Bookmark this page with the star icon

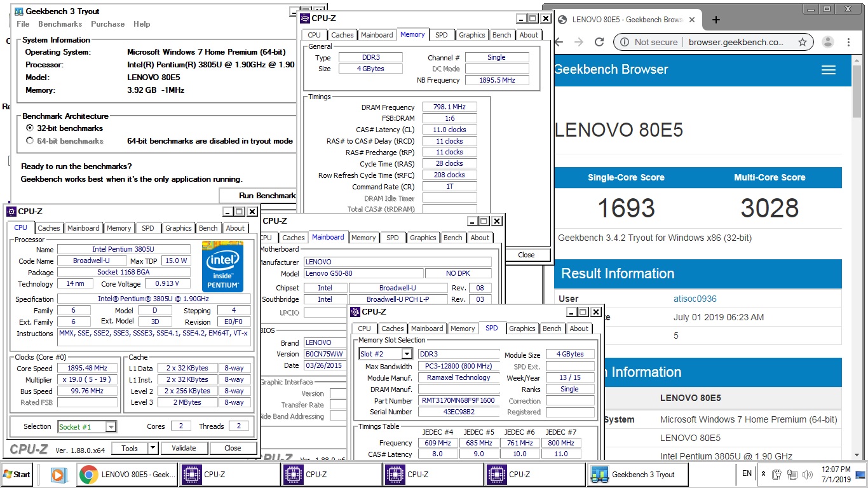coord(803,42)
